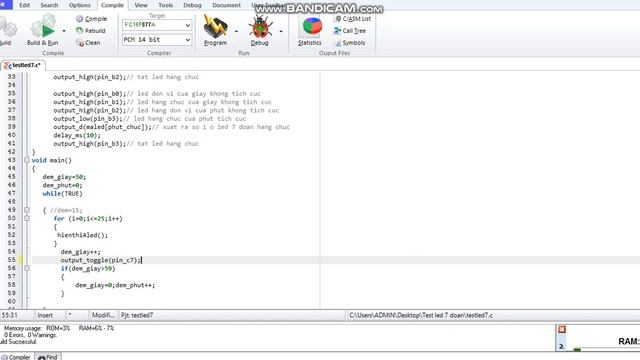
Task: Switch to the Compiler output tab
Action: coord(17,357)
